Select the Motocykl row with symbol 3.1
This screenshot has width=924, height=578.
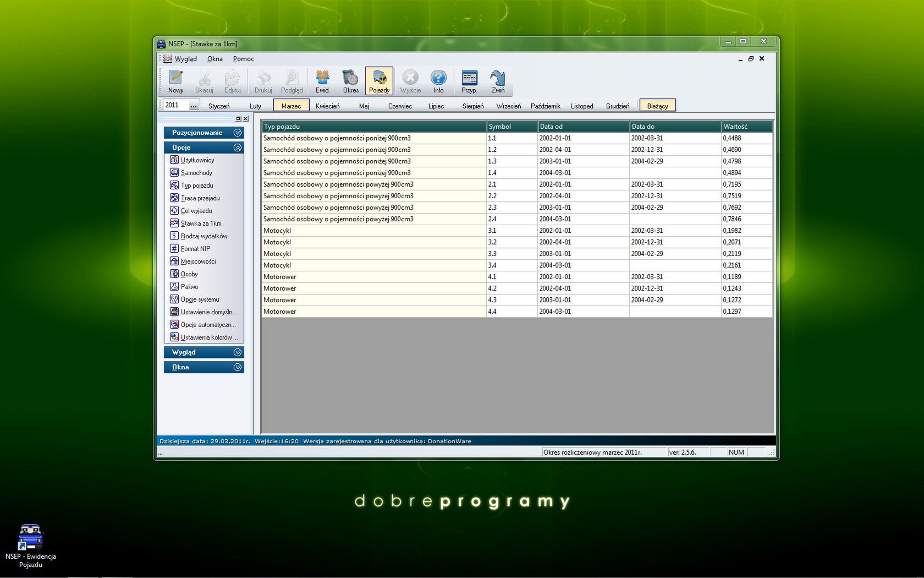pyautogui.click(x=517, y=231)
